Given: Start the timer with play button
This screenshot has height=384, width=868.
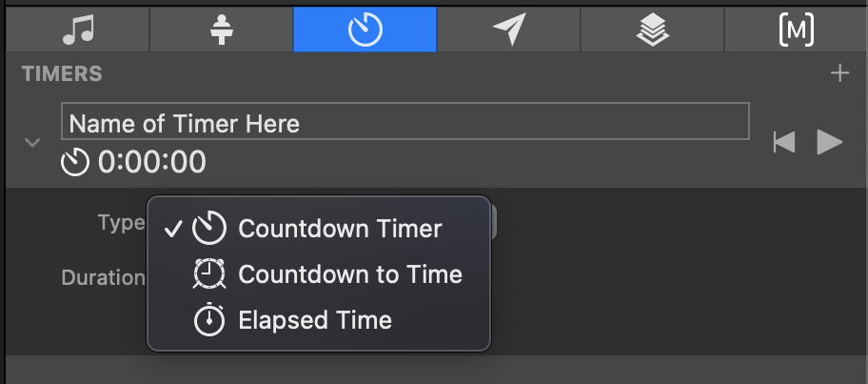Looking at the screenshot, I should 830,143.
